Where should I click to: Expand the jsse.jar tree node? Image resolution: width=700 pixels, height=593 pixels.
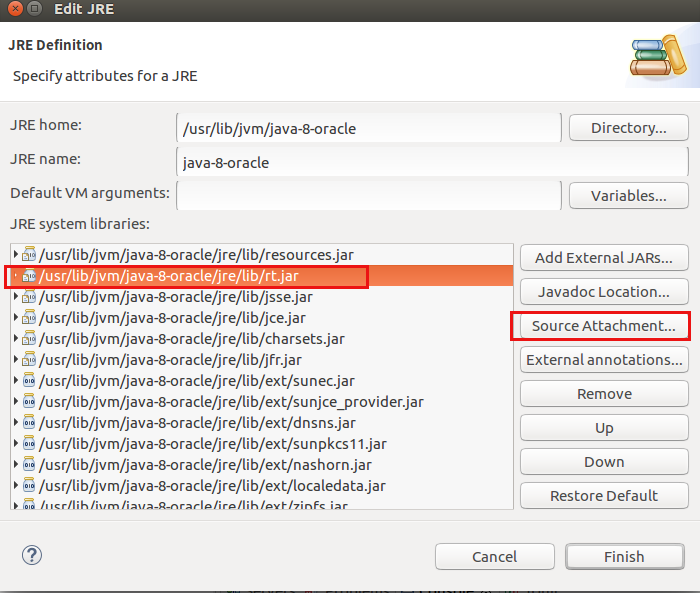16,296
